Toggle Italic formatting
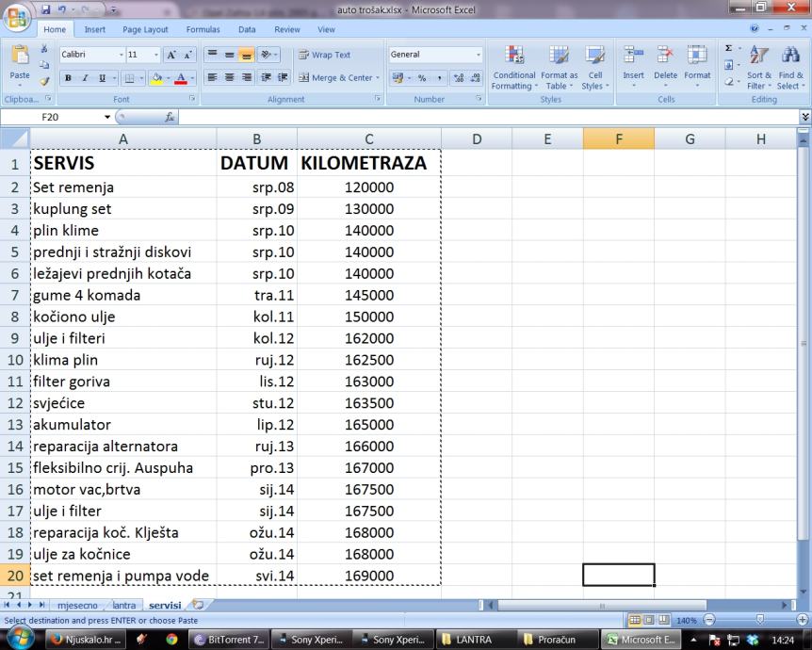Viewport: 812px width, 650px height. [x=84, y=78]
